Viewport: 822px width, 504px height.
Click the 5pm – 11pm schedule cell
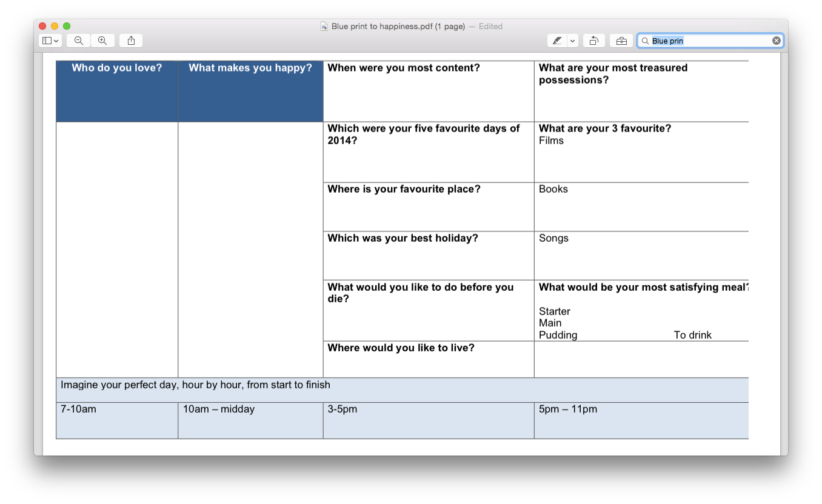coord(641,420)
